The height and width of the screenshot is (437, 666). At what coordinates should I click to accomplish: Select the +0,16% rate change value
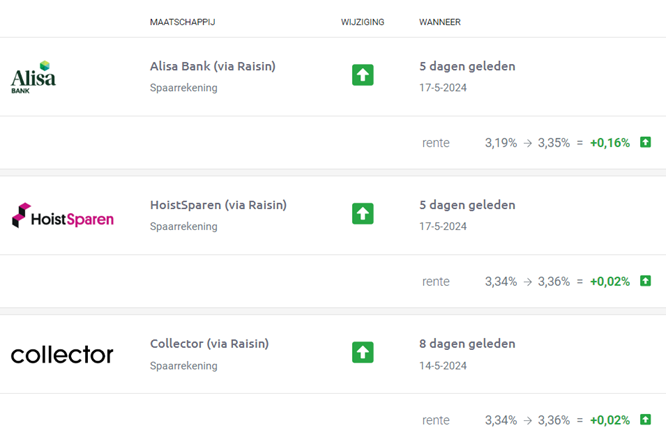[610, 143]
